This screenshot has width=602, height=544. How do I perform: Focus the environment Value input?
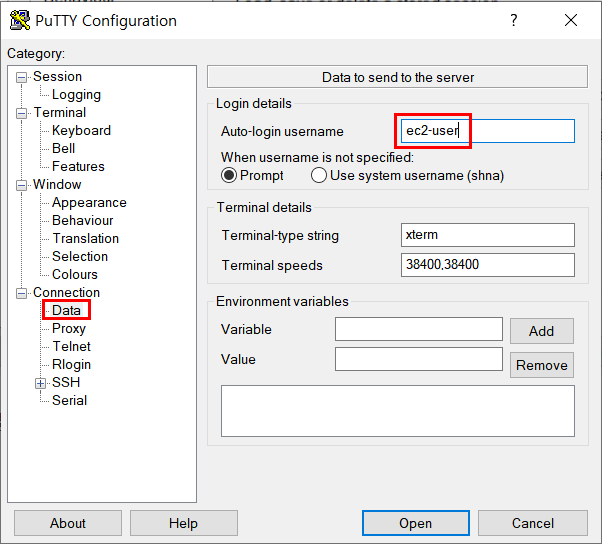(x=418, y=359)
